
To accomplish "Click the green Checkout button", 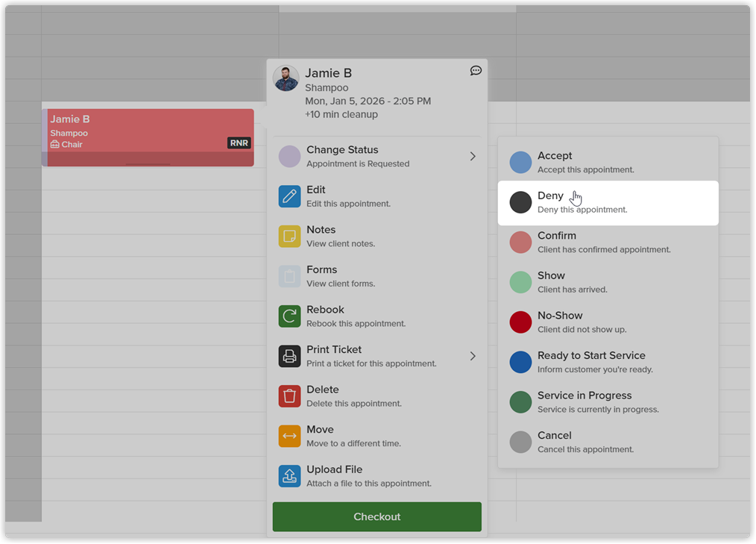I will pos(377,516).
